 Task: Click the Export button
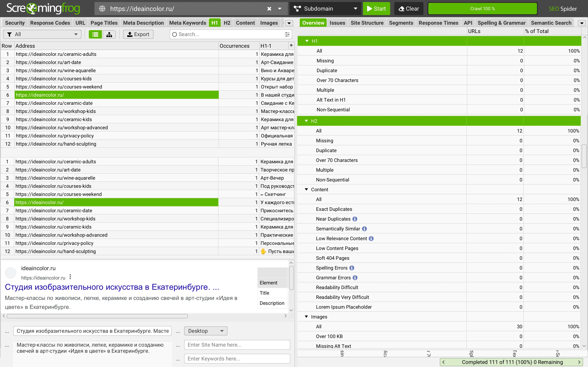click(x=138, y=34)
